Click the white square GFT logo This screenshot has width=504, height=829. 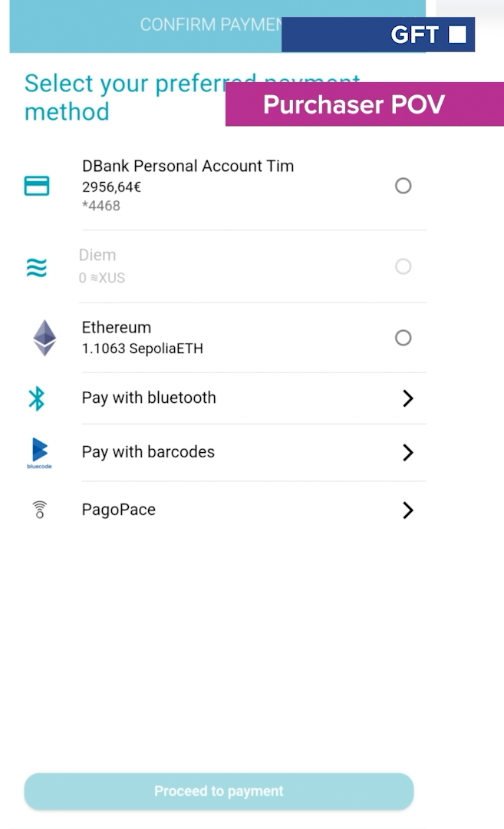[457, 35]
